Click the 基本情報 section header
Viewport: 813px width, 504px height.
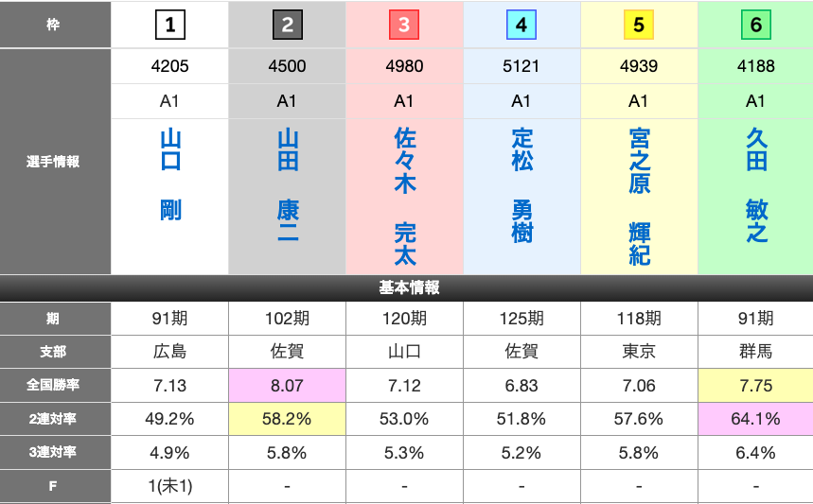coord(406,287)
